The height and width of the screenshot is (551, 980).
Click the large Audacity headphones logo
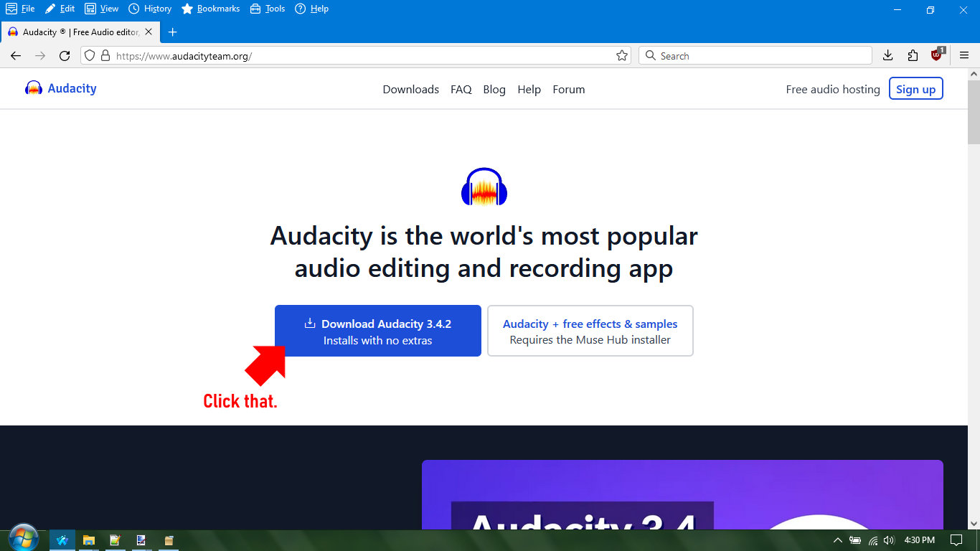484,187
